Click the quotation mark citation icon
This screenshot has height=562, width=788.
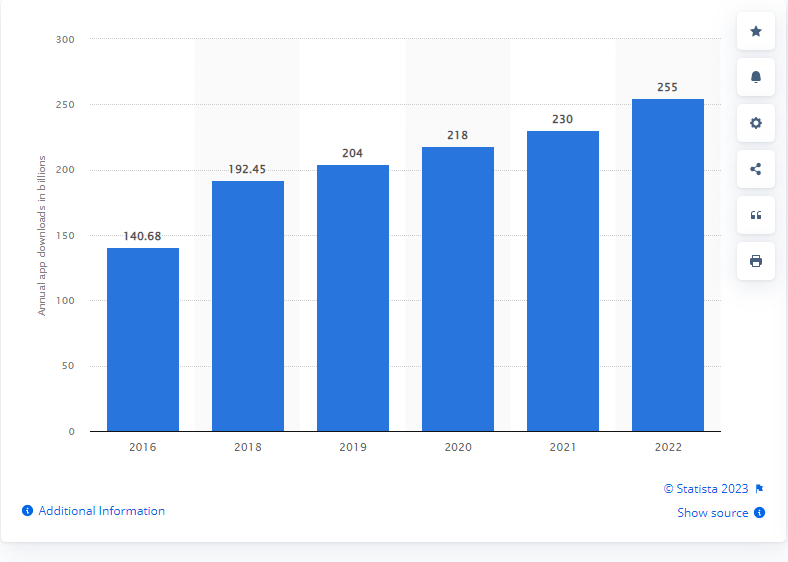click(755, 215)
